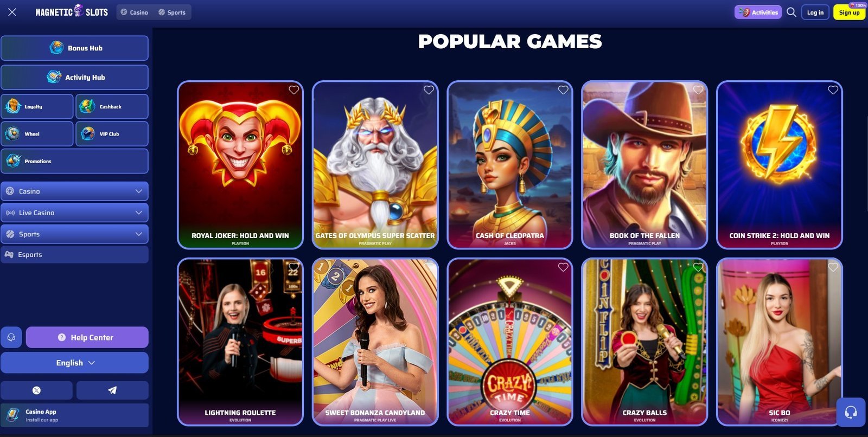The height and width of the screenshot is (437, 868).
Task: Click the headset support icon beside Help Center
Action: click(11, 337)
